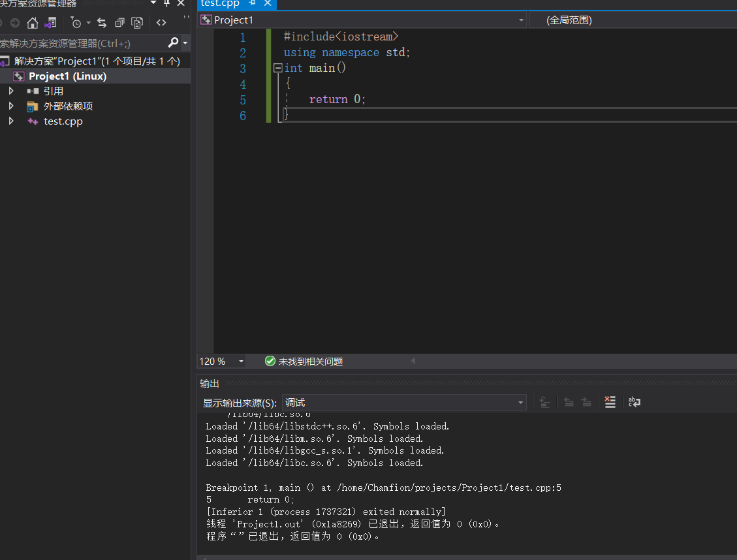
Task: Switch to the test.cpp editor tab
Action: point(219,5)
